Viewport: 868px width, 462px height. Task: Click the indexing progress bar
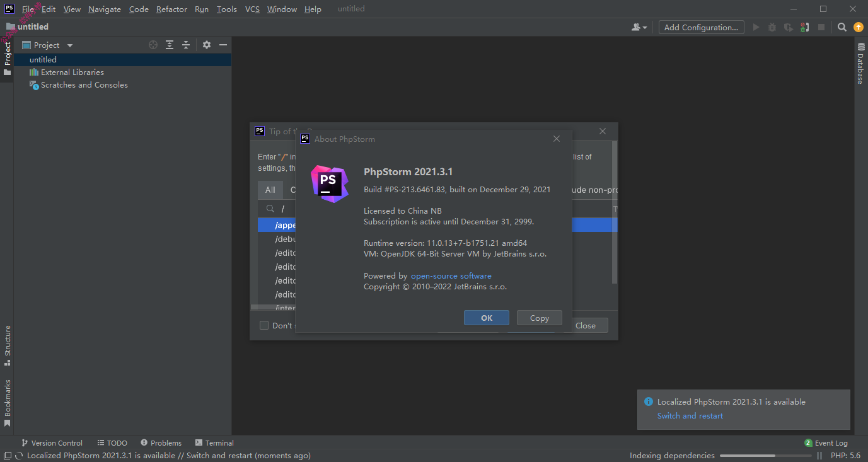coord(766,456)
